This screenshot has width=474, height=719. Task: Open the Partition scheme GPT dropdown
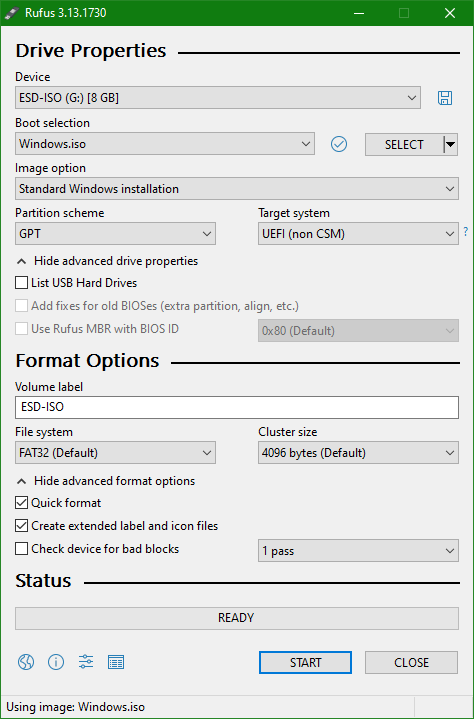[x=116, y=234]
